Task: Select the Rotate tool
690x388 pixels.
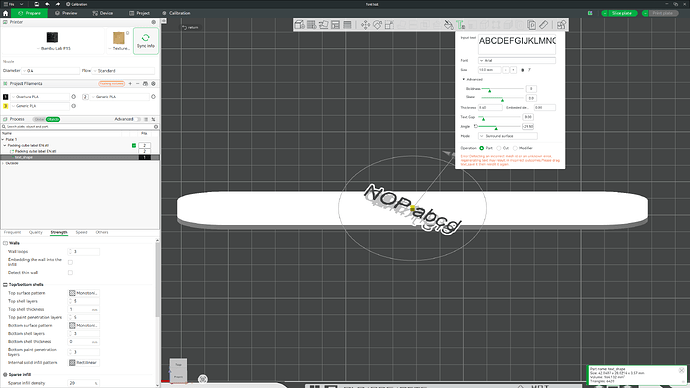Action: [377, 25]
